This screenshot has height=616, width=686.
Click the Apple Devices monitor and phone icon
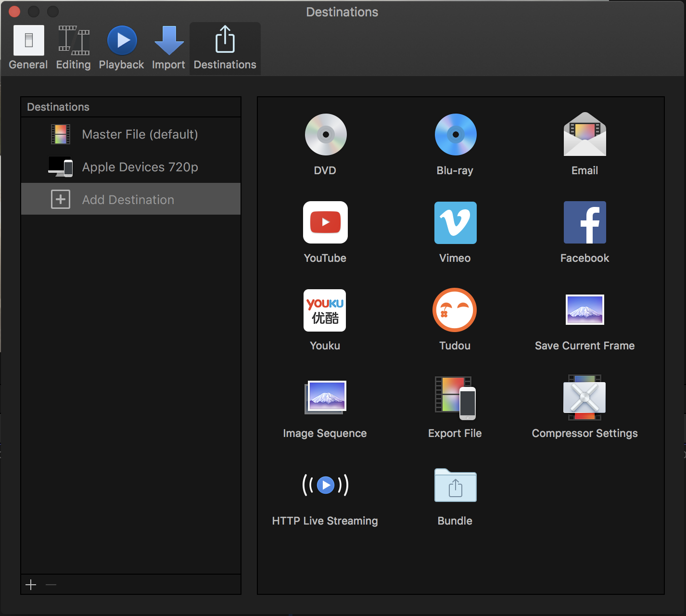pyautogui.click(x=61, y=167)
